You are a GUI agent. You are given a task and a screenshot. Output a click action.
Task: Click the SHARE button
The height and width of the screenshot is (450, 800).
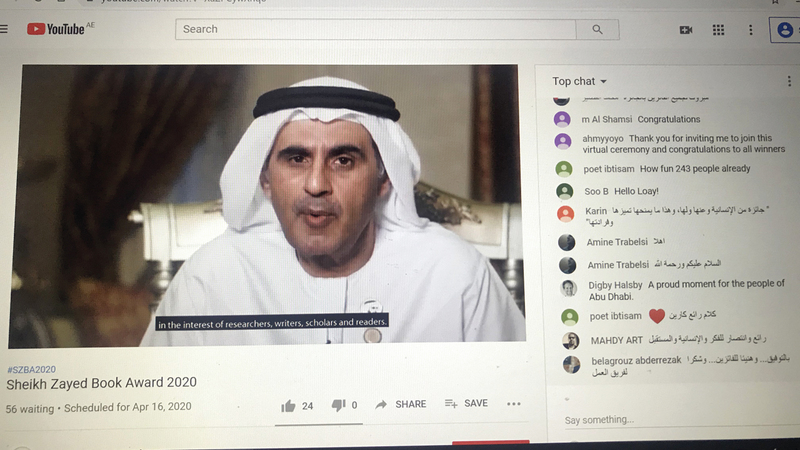click(401, 404)
